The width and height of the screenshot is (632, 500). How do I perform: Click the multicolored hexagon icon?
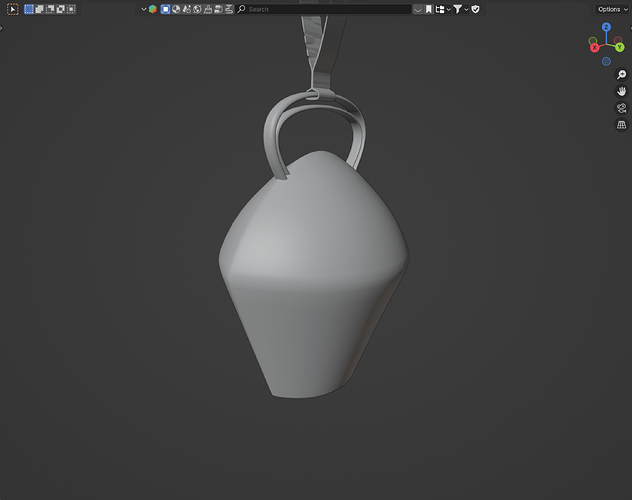pos(153,9)
